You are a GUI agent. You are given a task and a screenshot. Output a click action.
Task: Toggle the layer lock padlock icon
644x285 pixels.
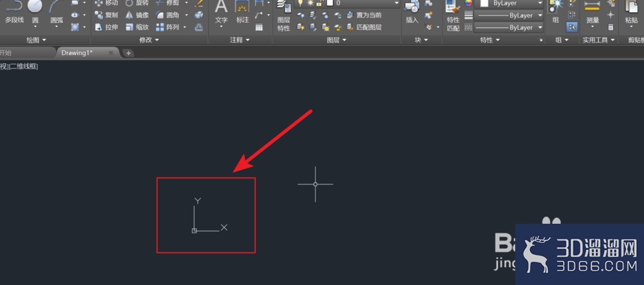(318, 3)
